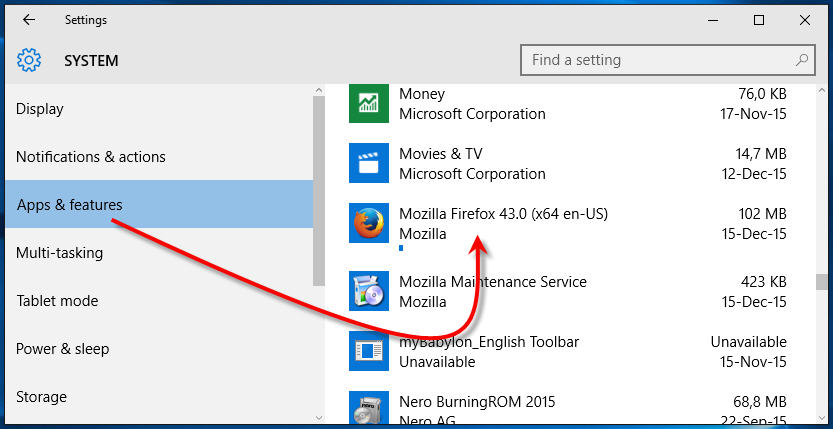Click the green Money app icon

click(x=368, y=104)
